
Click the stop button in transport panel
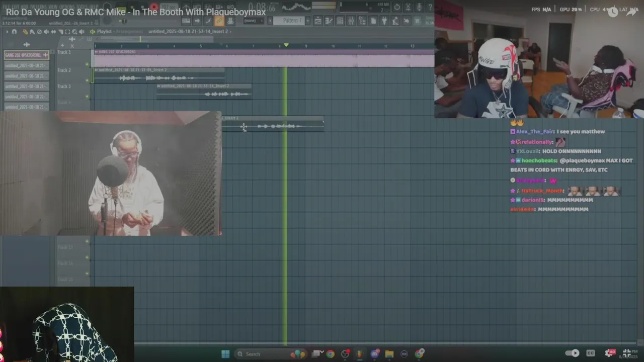point(142,7)
